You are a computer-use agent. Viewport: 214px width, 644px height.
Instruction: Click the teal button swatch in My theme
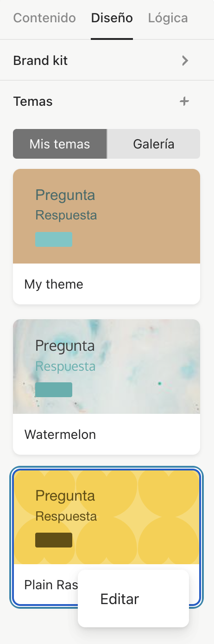point(54,239)
